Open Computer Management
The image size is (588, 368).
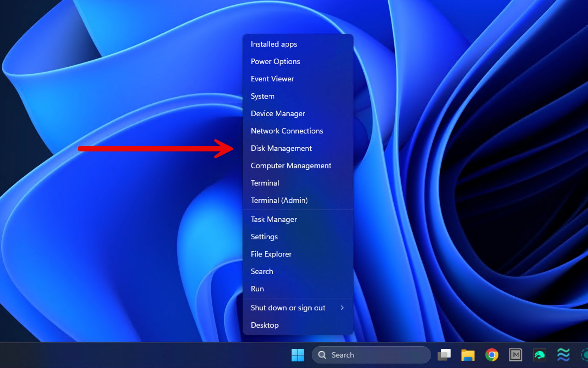point(298,166)
